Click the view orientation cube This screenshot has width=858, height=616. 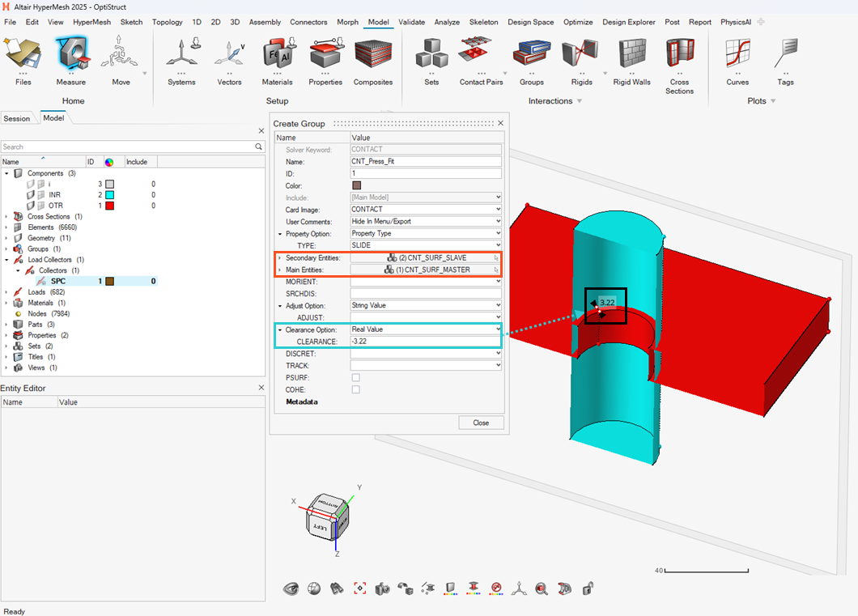tap(327, 516)
